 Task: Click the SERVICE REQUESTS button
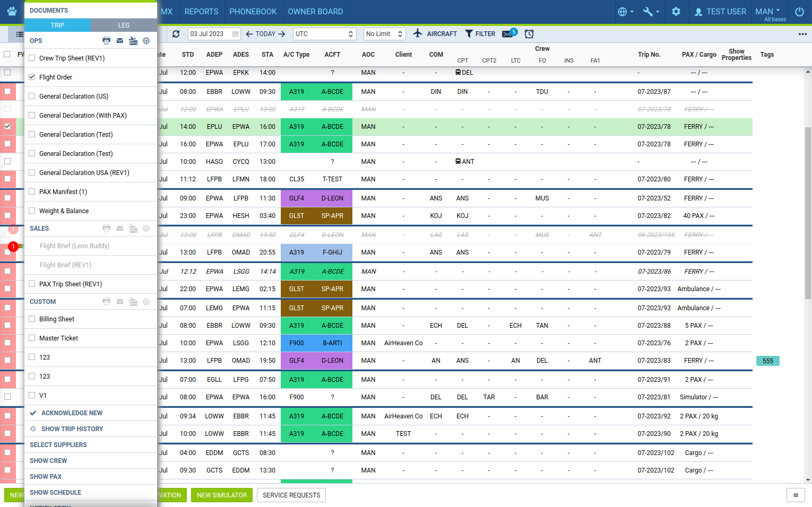click(x=291, y=495)
